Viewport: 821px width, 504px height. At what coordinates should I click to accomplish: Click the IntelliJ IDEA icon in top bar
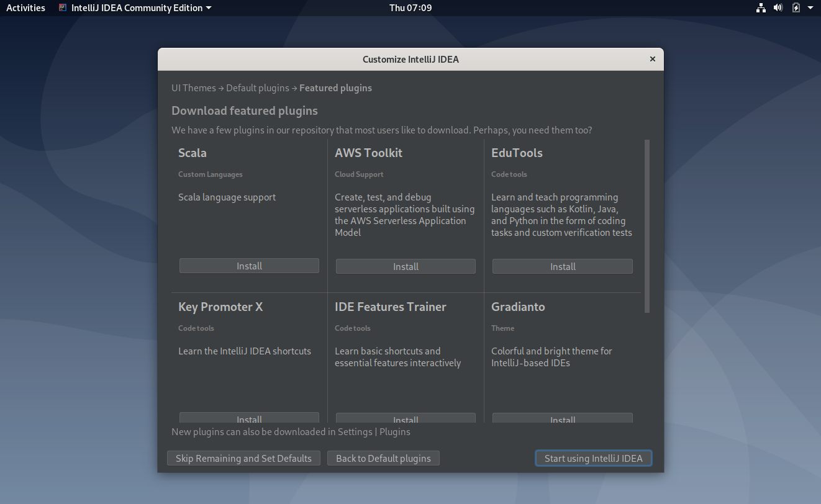(63, 7)
